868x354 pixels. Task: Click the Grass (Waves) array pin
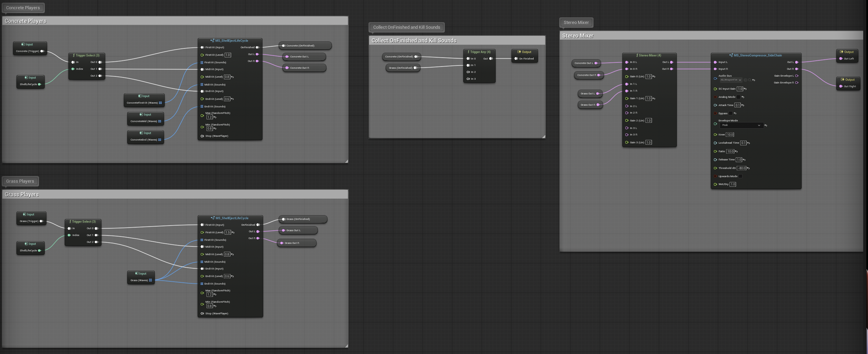(x=150, y=280)
